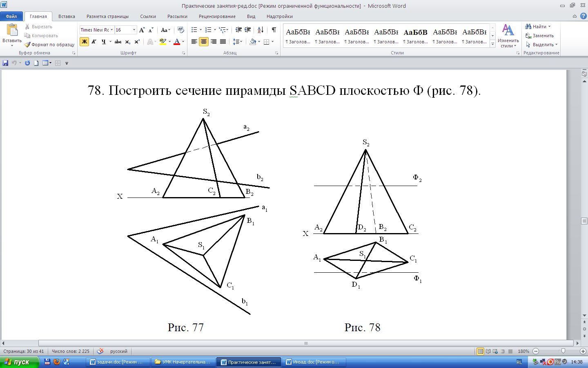Align text to the left
588x368 pixels.
coord(194,42)
